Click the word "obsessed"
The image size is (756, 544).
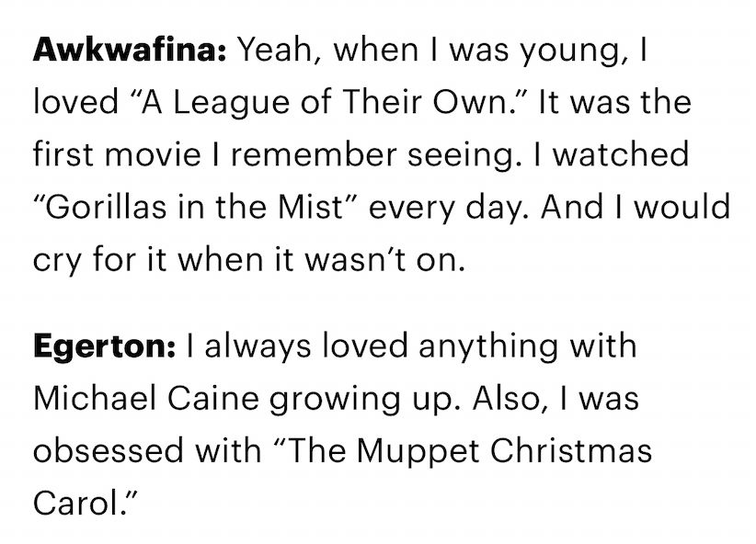pyautogui.click(x=109, y=451)
